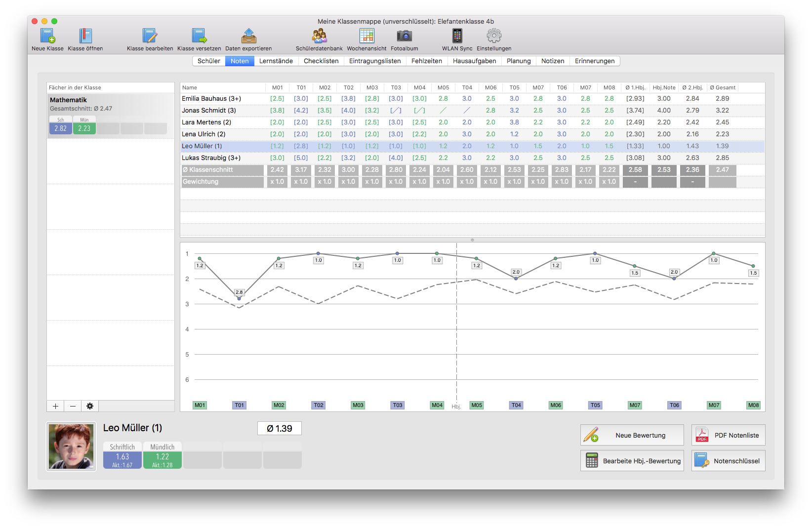Image resolution: width=812 pixels, height=529 pixels.
Task: Open a class with Klasse öffnen icon
Action: [85, 36]
